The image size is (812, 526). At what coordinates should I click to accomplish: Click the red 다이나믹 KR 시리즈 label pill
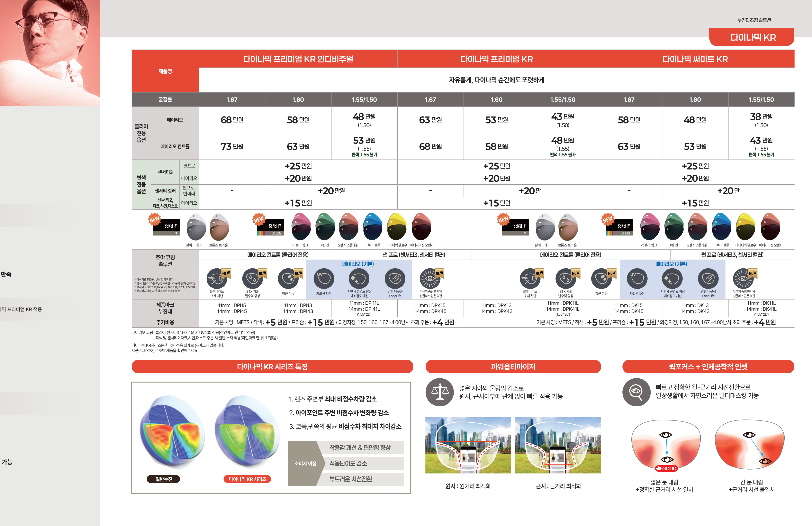(x=247, y=479)
